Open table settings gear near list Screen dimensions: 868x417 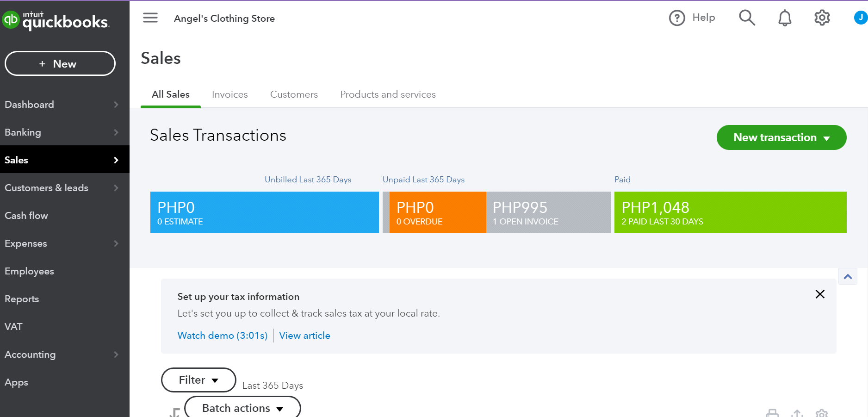822,413
